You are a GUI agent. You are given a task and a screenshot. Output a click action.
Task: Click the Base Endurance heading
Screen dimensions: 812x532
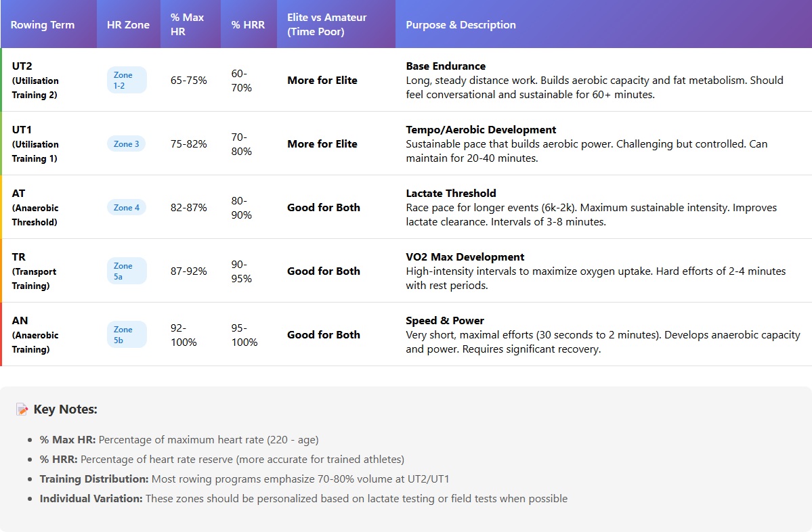(x=446, y=66)
